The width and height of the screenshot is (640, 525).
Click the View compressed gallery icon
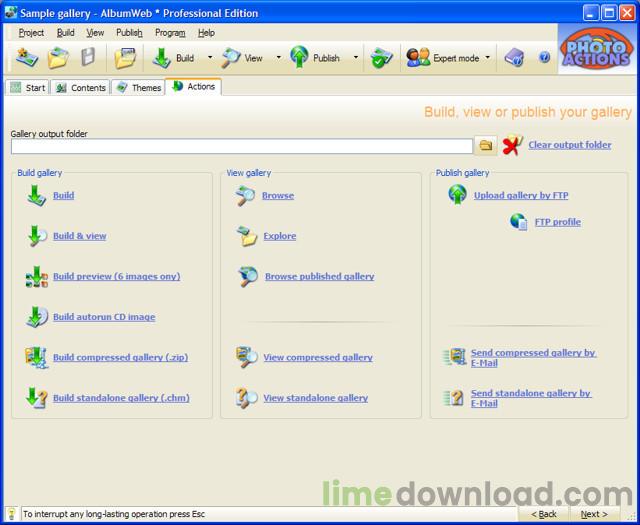(x=246, y=357)
